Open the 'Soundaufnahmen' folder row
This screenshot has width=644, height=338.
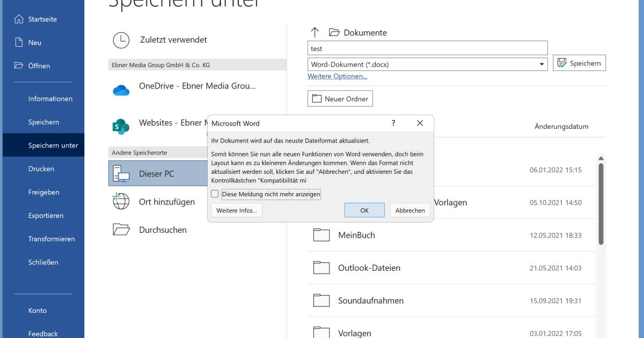(x=452, y=300)
